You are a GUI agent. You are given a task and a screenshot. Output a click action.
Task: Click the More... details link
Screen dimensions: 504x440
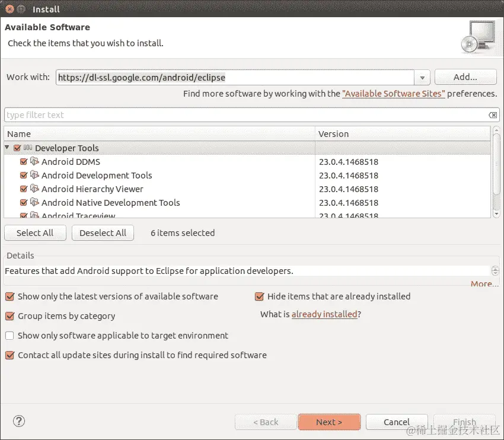484,283
